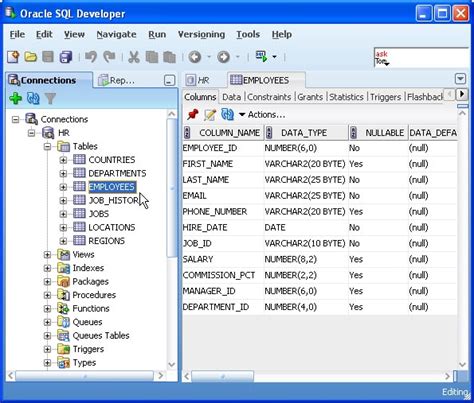Click the pencil Edit table icon
This screenshot has height=403, width=474.
tap(210, 115)
